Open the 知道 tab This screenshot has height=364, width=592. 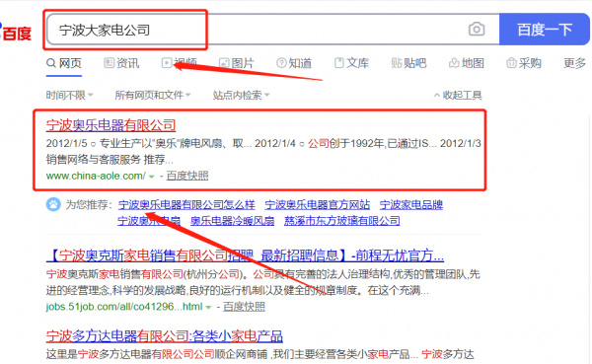coord(294,63)
